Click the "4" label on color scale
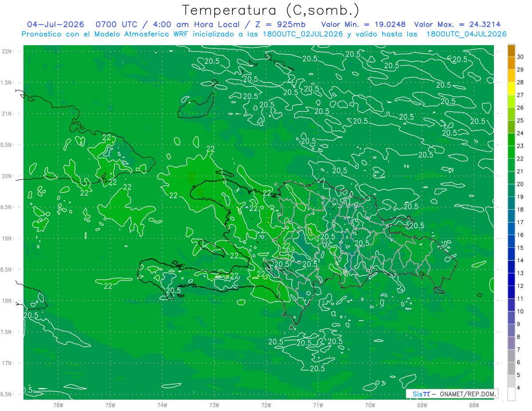The image size is (532, 411). (x=518, y=388)
